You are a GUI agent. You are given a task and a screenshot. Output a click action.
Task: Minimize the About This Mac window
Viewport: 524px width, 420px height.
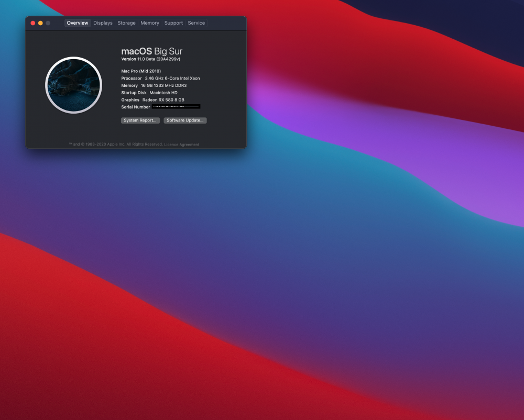(x=40, y=23)
